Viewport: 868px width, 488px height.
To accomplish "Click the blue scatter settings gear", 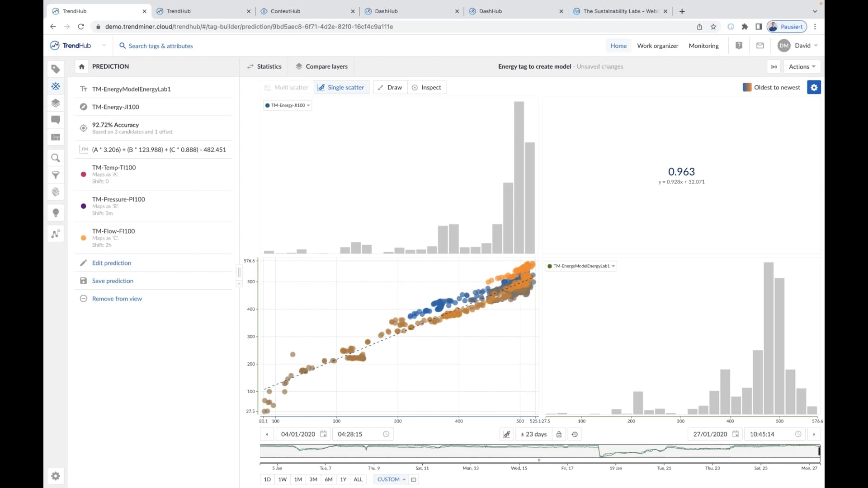I will [814, 88].
